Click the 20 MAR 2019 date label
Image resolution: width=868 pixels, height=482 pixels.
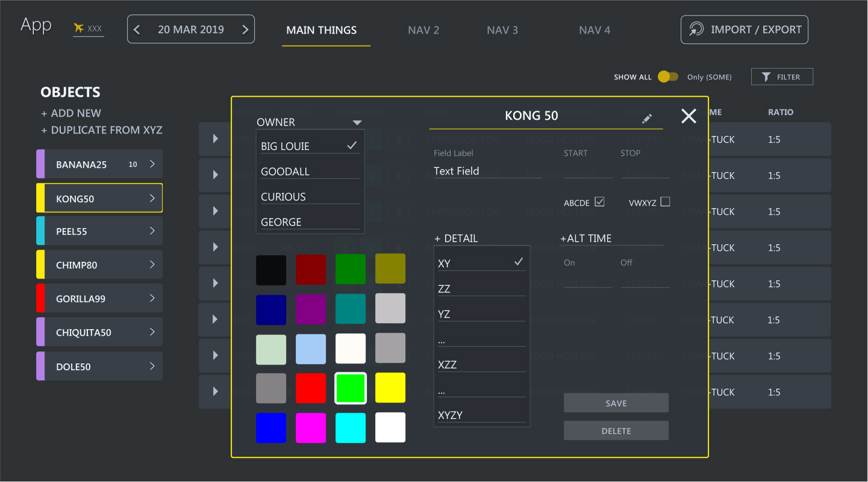191,29
